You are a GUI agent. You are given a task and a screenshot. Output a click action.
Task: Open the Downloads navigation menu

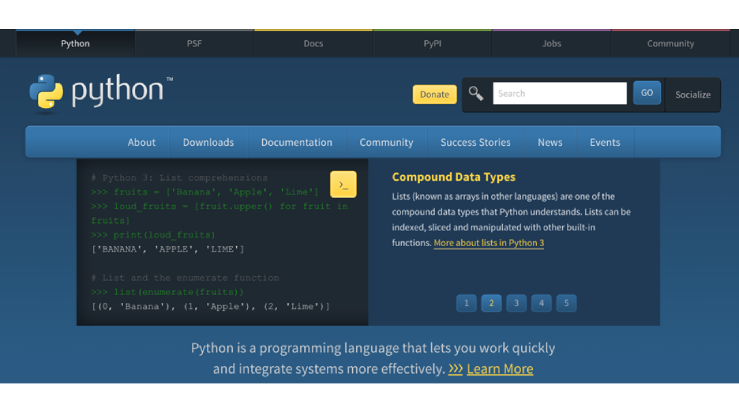pyautogui.click(x=208, y=142)
